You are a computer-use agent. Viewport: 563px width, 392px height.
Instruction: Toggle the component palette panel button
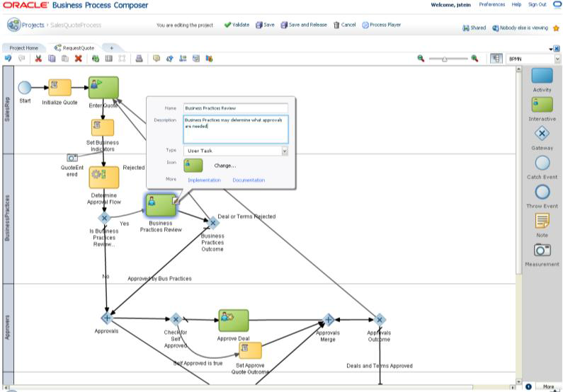tap(496, 59)
